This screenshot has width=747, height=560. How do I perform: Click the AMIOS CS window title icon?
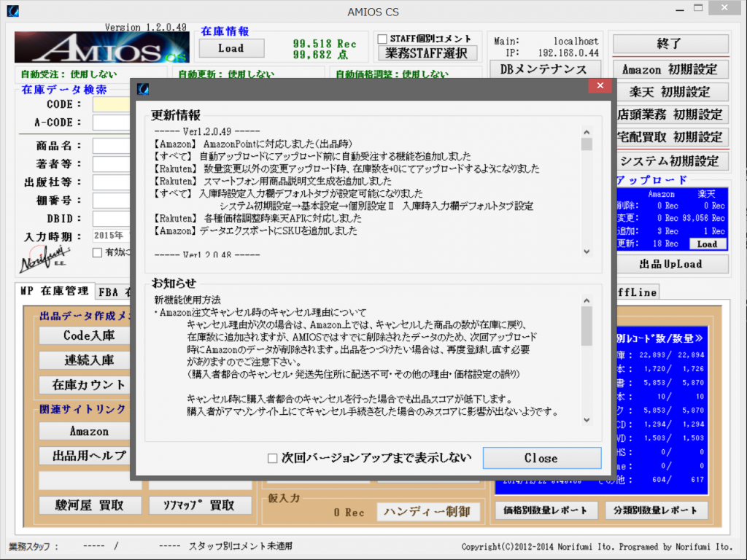point(13,10)
